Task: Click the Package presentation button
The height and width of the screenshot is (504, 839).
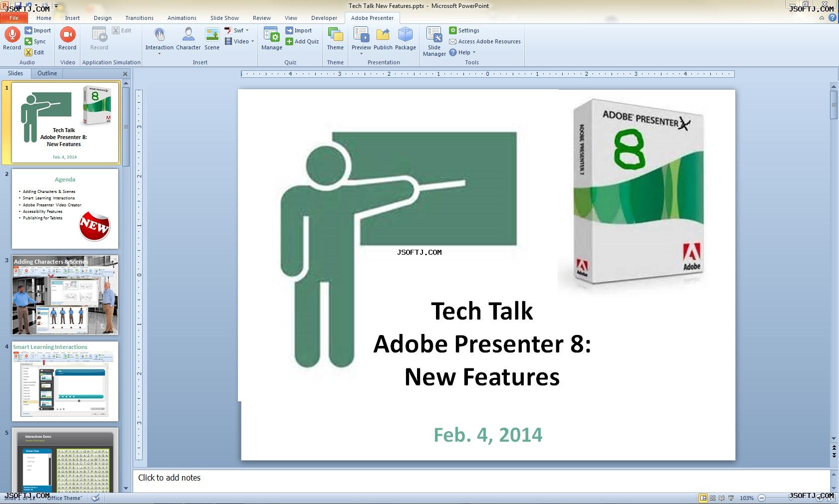Action: point(406,38)
